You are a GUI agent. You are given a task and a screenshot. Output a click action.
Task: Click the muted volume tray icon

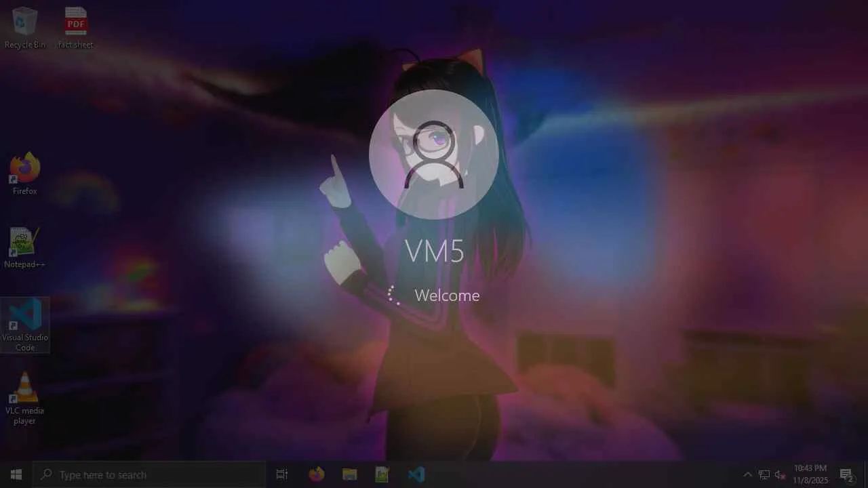coord(780,474)
